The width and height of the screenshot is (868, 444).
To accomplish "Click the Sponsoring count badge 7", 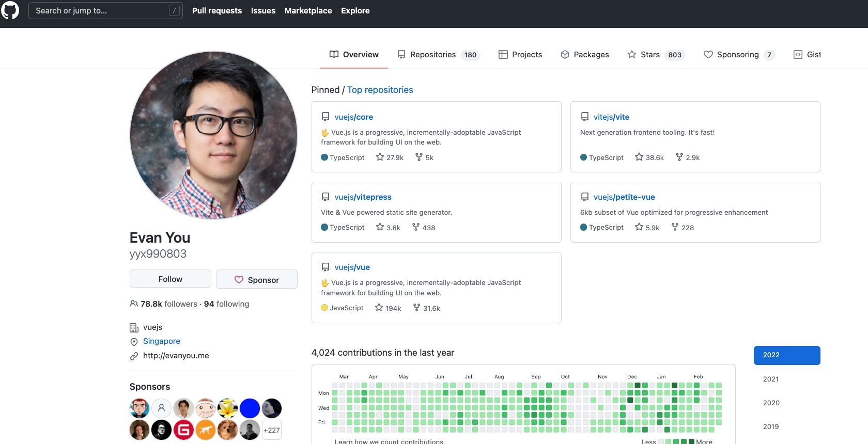I will click(769, 55).
